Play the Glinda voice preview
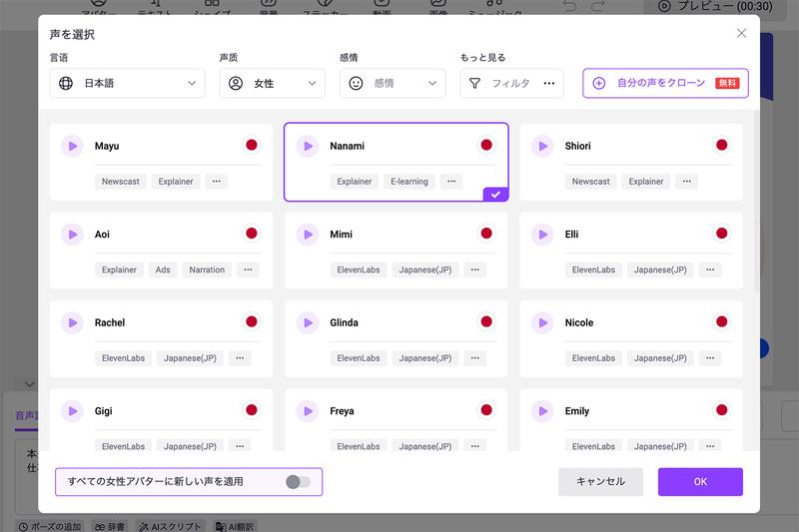799x532 pixels. pos(308,323)
